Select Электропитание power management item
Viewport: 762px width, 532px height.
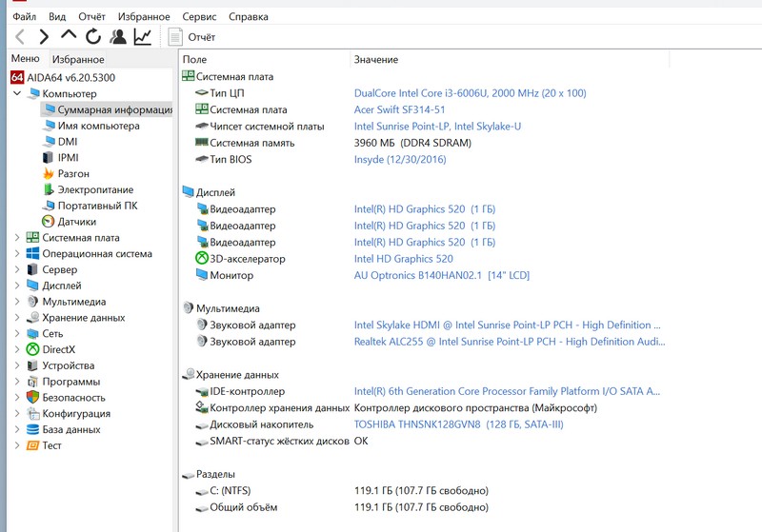coord(95,190)
